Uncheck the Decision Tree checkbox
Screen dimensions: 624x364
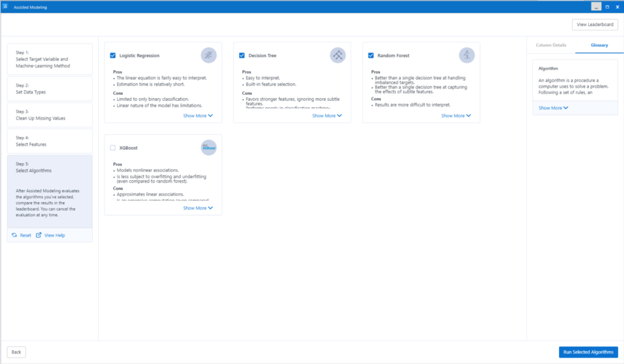click(242, 55)
